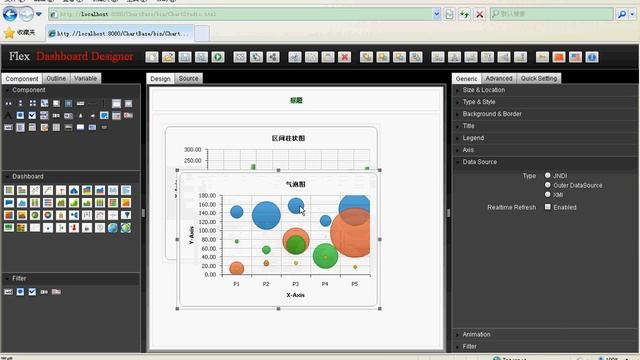
Task: Select the Design view tab
Action: pyautogui.click(x=160, y=78)
